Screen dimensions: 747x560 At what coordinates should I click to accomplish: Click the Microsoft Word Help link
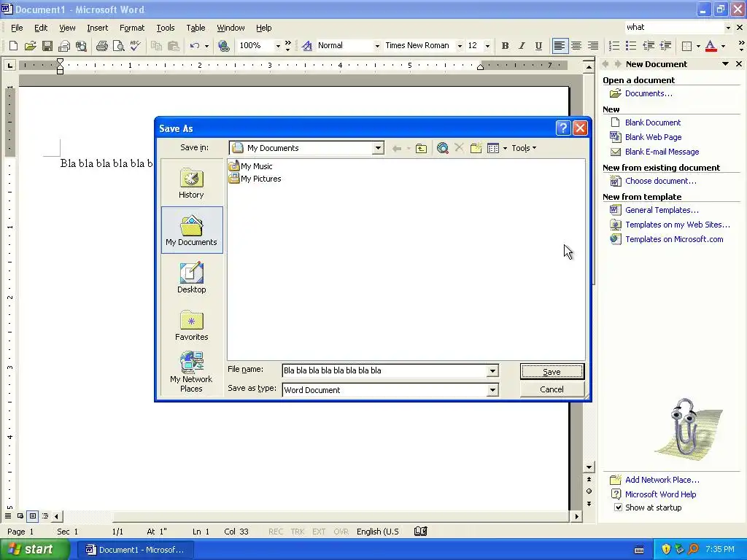[x=660, y=494]
